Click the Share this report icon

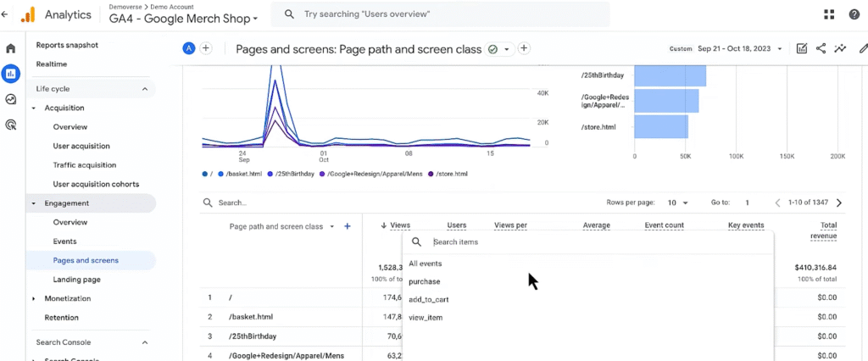pyautogui.click(x=821, y=48)
